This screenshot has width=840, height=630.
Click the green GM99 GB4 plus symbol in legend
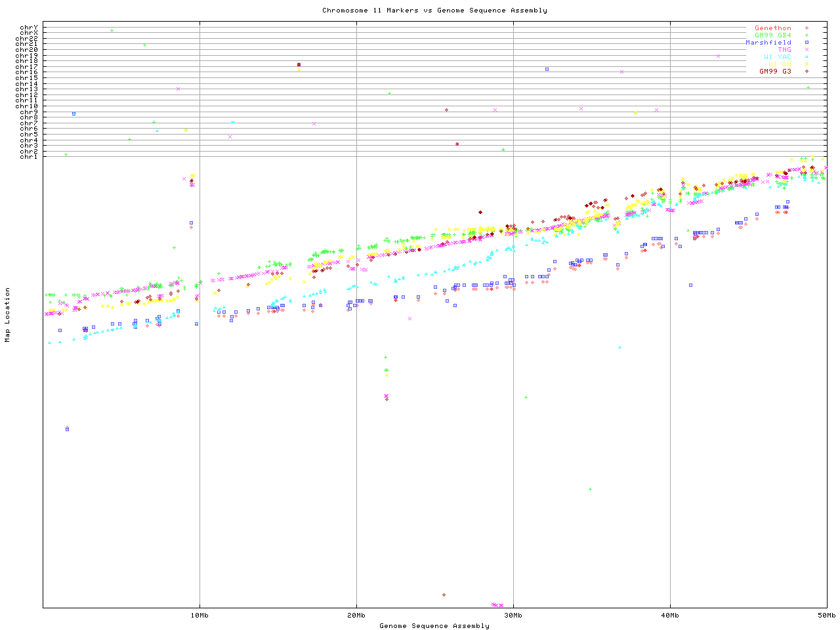coord(807,35)
